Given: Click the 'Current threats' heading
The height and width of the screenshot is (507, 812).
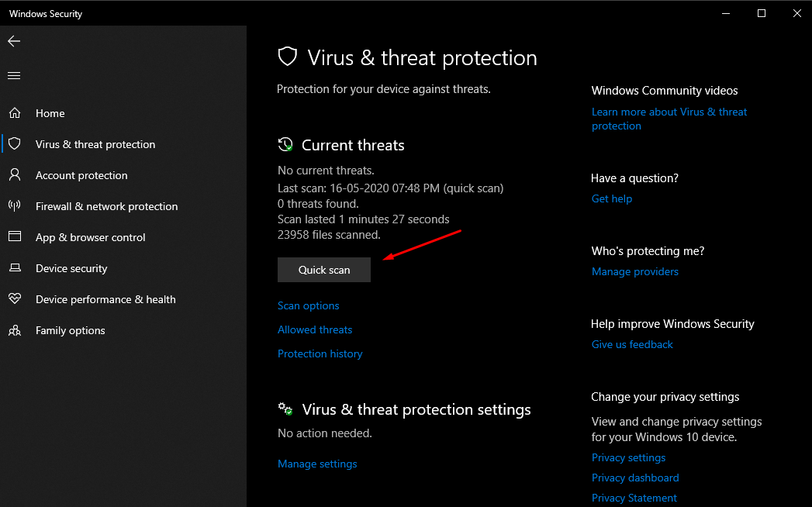Looking at the screenshot, I should point(353,145).
